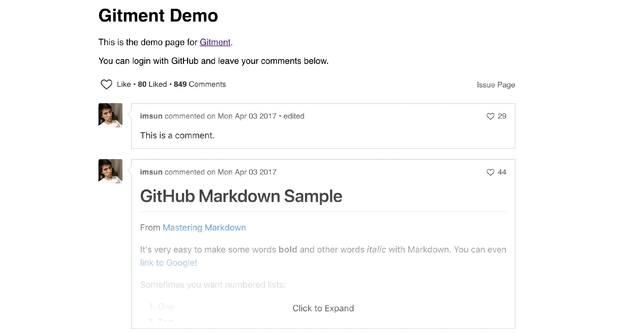Click the 29 likes count
Screen dimensions: 644x333
[502, 116]
